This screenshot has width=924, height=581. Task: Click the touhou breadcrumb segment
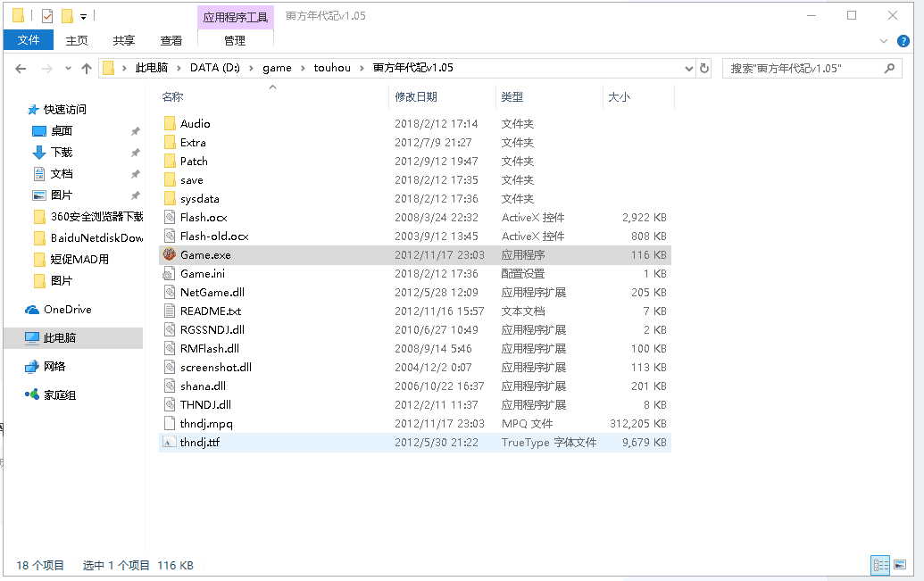click(332, 68)
